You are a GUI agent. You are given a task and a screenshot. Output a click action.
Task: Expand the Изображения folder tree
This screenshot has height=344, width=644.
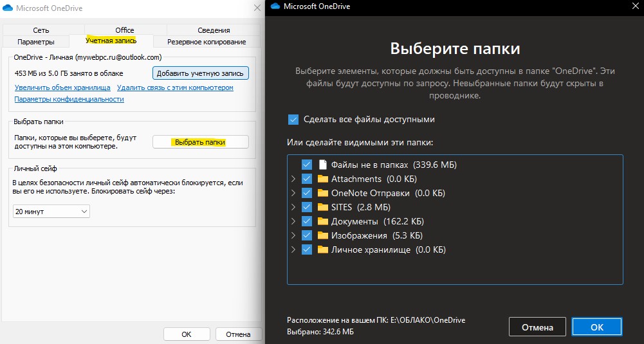[x=293, y=235]
